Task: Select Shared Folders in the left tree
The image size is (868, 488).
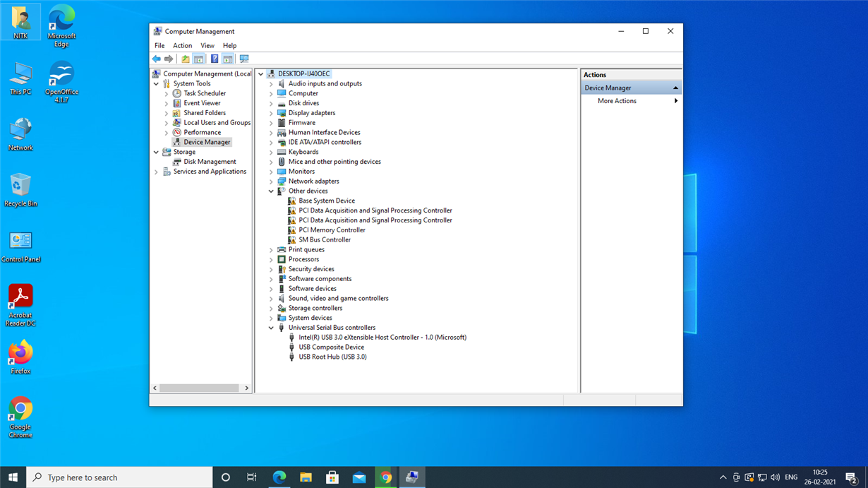Action: pos(205,113)
